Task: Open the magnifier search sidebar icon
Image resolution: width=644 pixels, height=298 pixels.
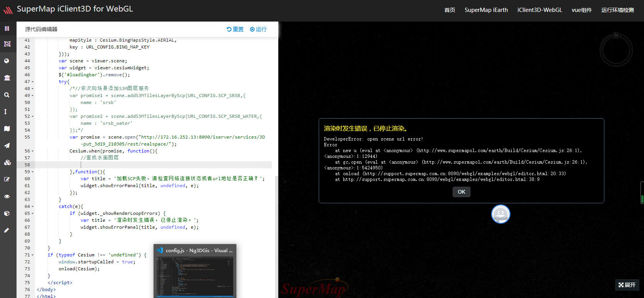Action: 7,95
